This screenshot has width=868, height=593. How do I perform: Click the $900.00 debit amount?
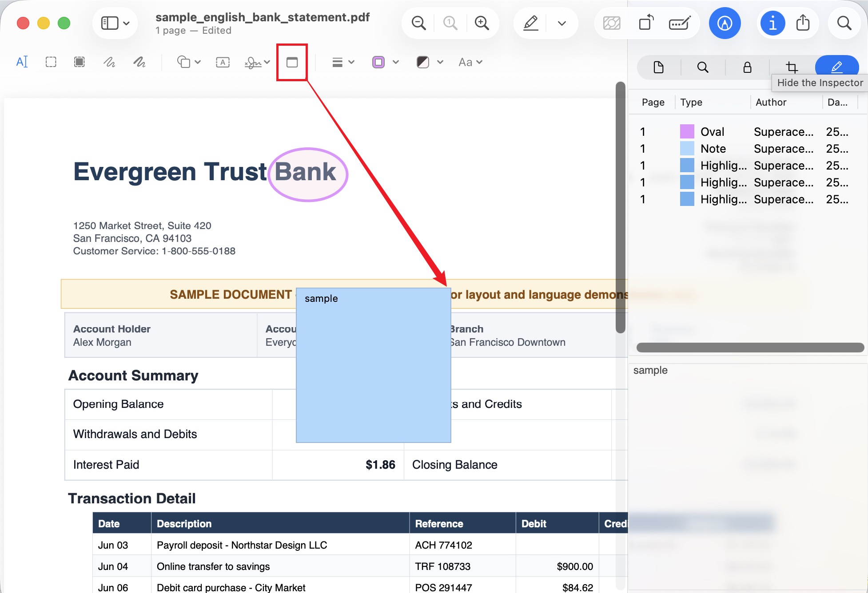575,566
